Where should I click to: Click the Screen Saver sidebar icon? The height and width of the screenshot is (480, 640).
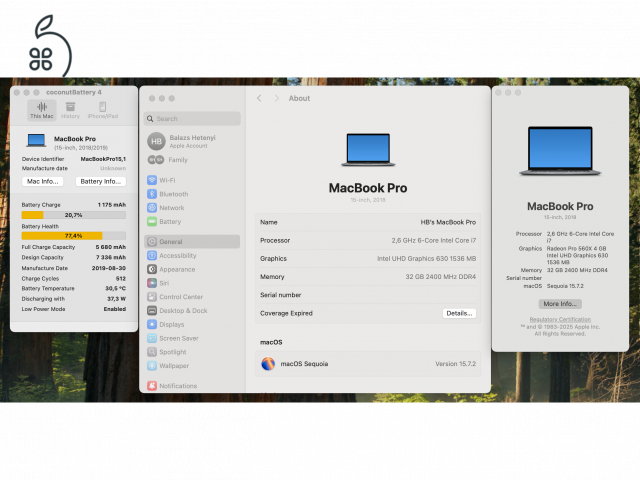click(x=152, y=338)
